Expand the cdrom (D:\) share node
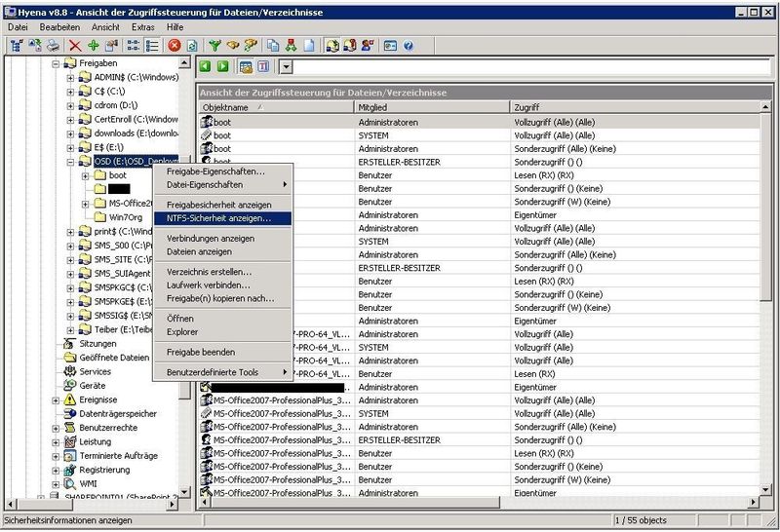The image size is (780, 532). point(70,105)
